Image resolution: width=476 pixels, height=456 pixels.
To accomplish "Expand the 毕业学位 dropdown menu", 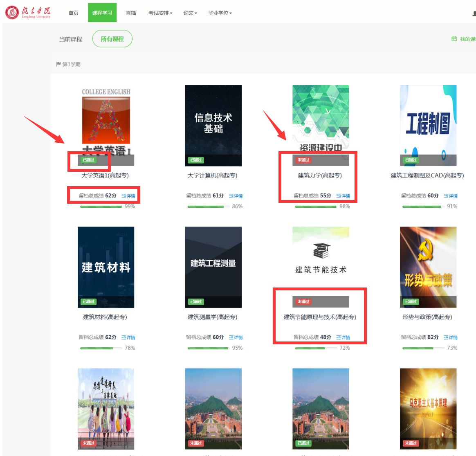I will 220,13.
